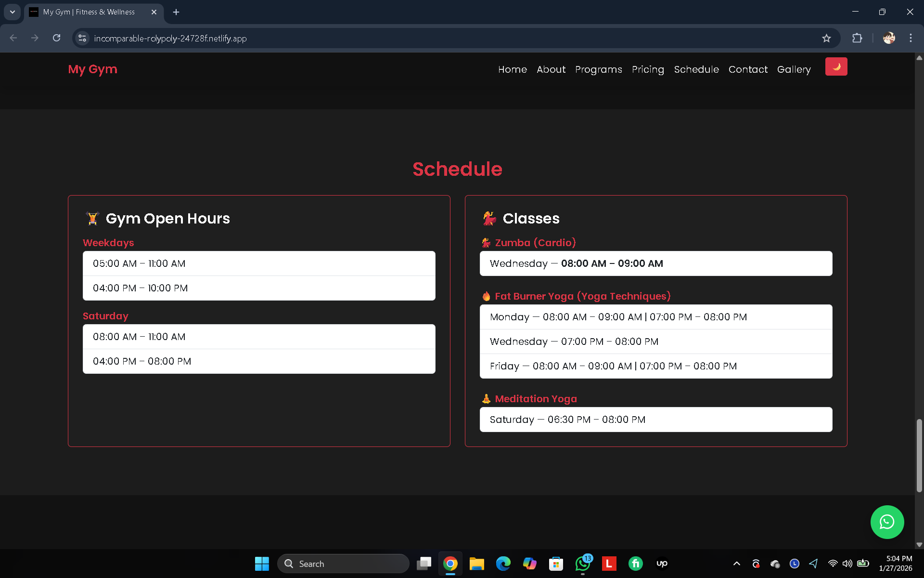
Task: Click the volume icon in the system tray
Action: click(x=847, y=564)
